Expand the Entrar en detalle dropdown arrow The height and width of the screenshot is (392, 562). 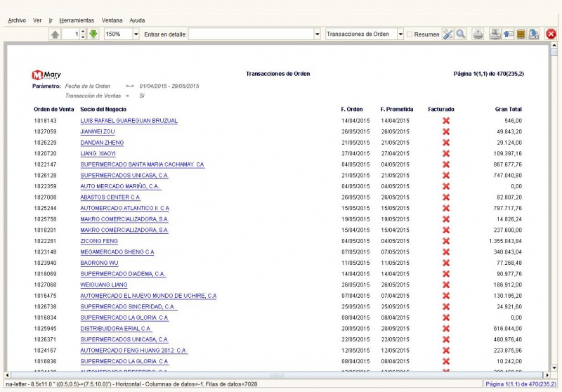[x=318, y=34]
